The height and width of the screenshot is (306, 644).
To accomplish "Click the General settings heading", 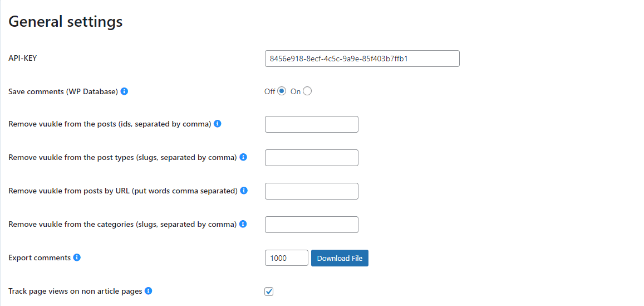I will pyautogui.click(x=66, y=21).
